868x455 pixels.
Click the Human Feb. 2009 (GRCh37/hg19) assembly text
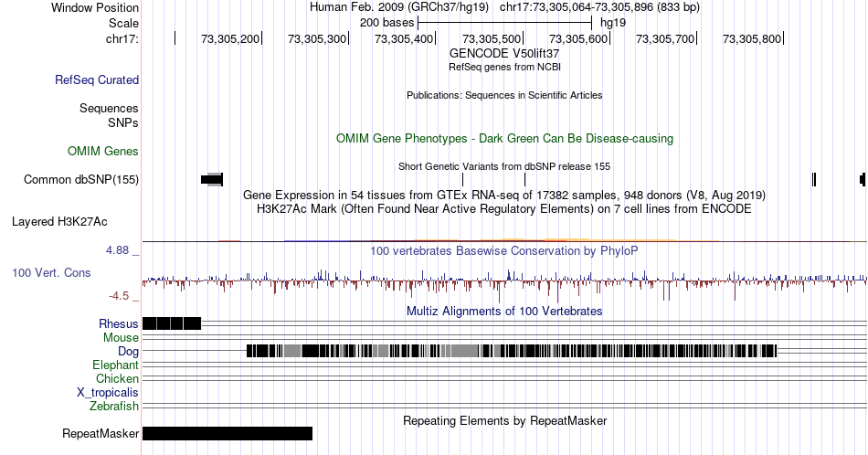coord(399,7)
